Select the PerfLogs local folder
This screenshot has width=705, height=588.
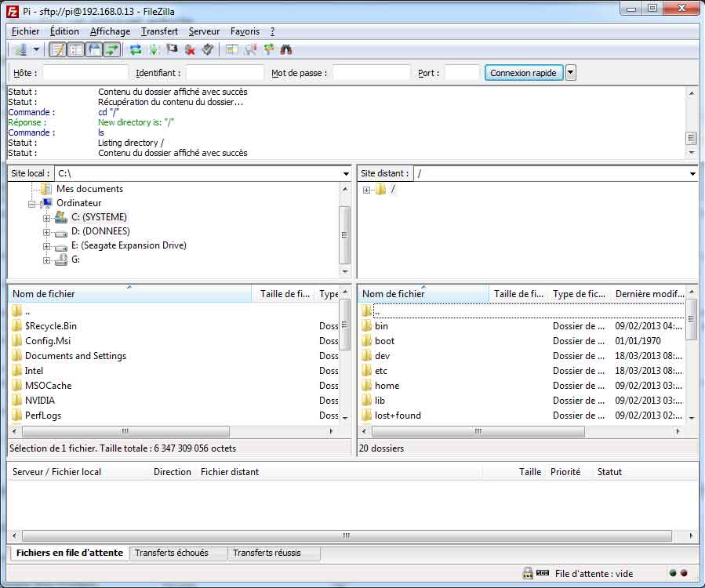click(42, 415)
